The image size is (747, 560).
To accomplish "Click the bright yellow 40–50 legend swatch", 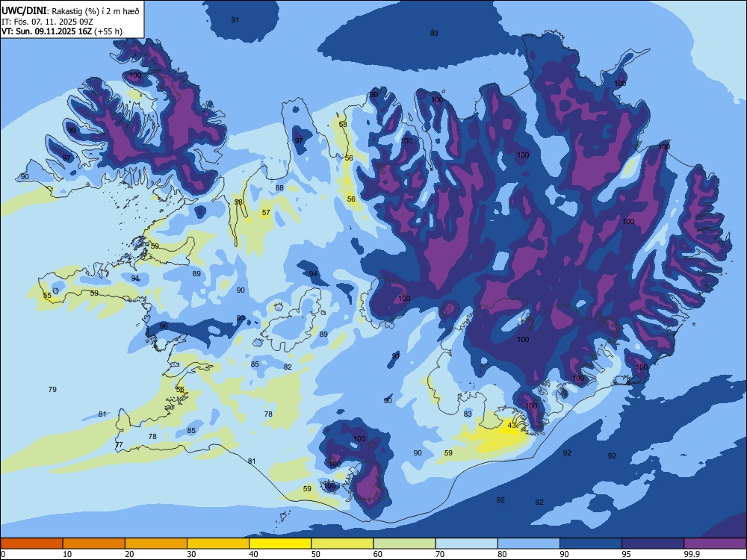I will point(280,544).
